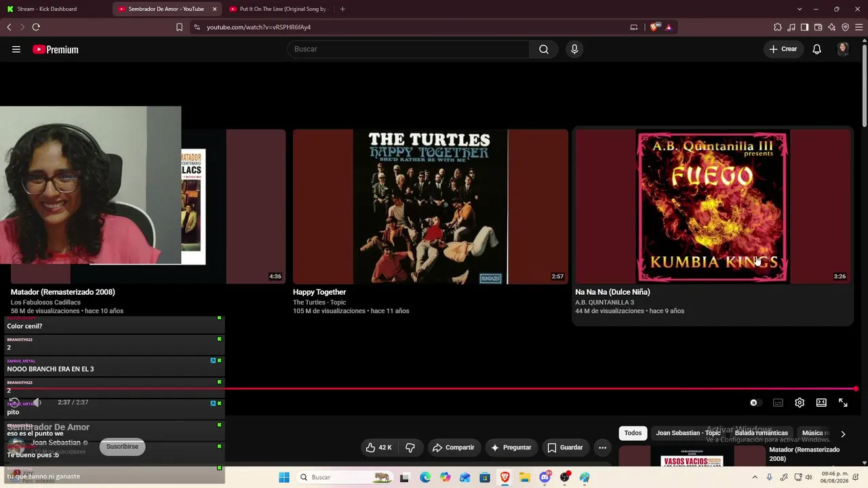Open Brave Rewards triangle icon
This screenshot has width=868, height=488.
pyautogui.click(x=669, y=27)
